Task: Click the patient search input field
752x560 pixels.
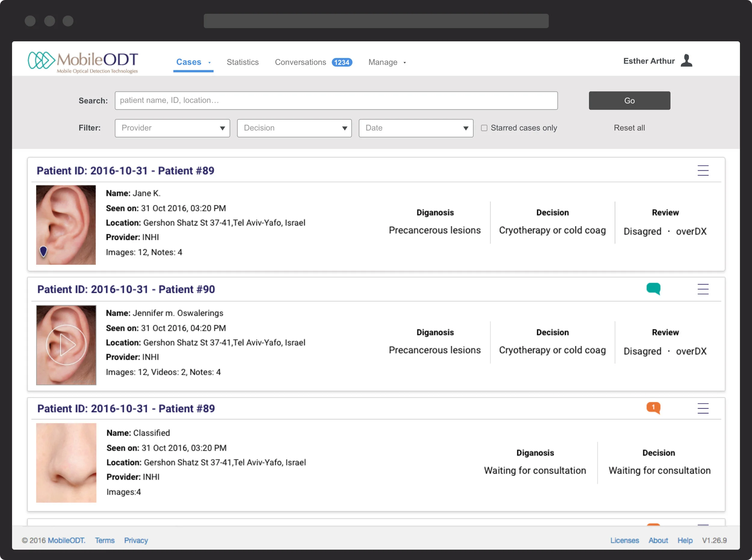Action: click(336, 100)
